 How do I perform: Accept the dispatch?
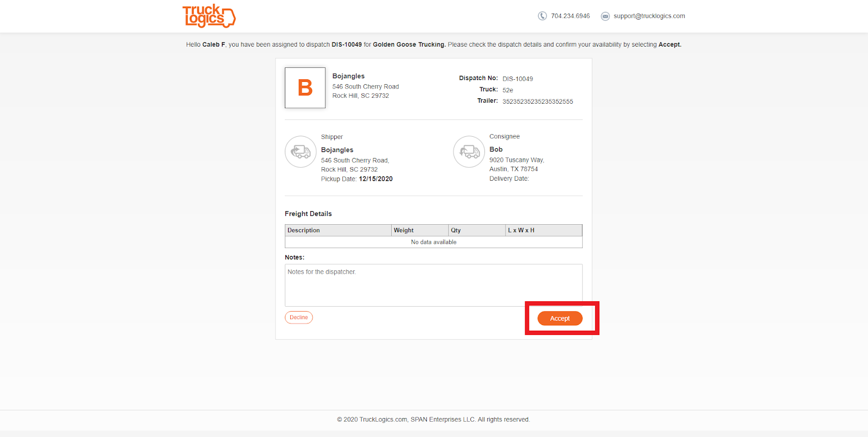(560, 319)
